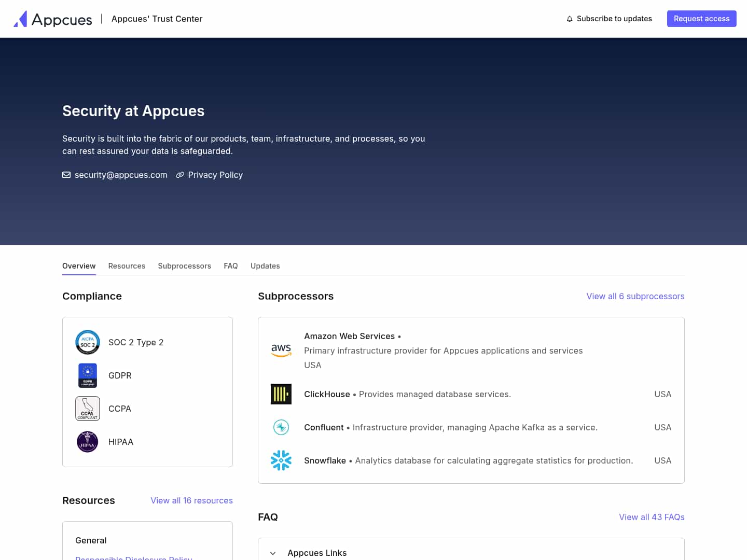This screenshot has width=747, height=560.
Task: Click the HIPAA compliance badge
Action: coord(87,442)
